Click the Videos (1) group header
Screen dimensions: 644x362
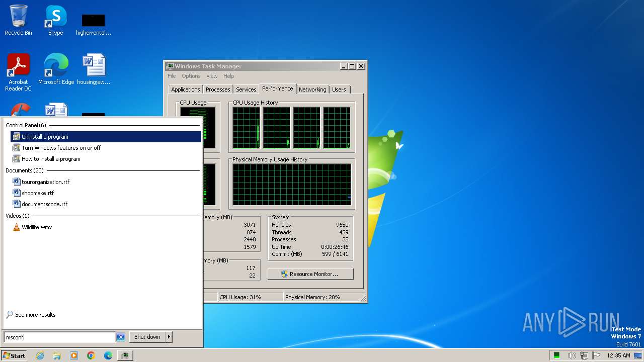[18, 216]
